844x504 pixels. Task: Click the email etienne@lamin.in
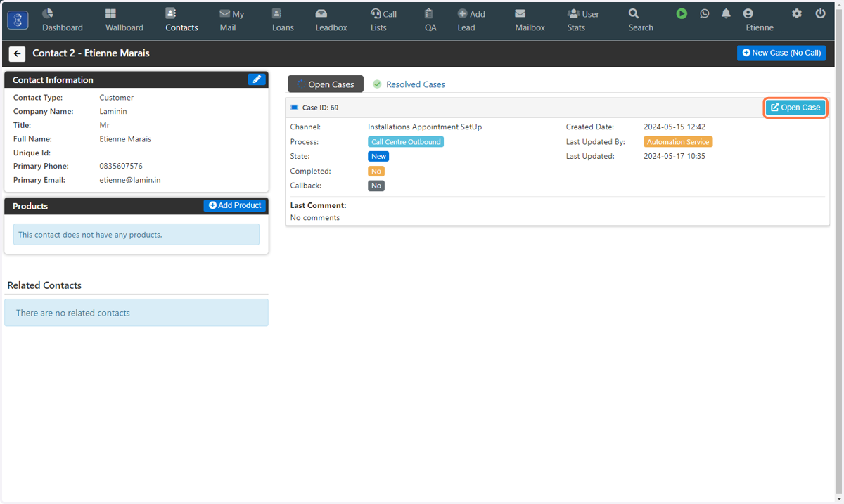[130, 180]
